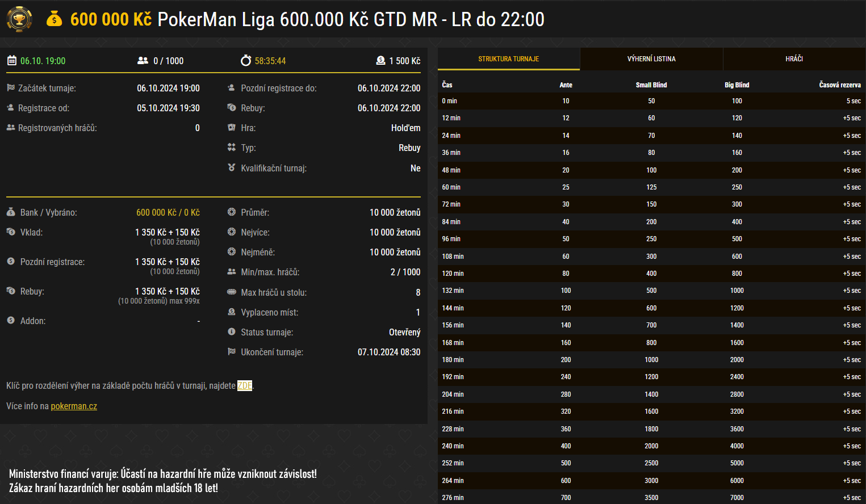Click the 5 sec time reserve value
866x504 pixels.
tap(854, 101)
